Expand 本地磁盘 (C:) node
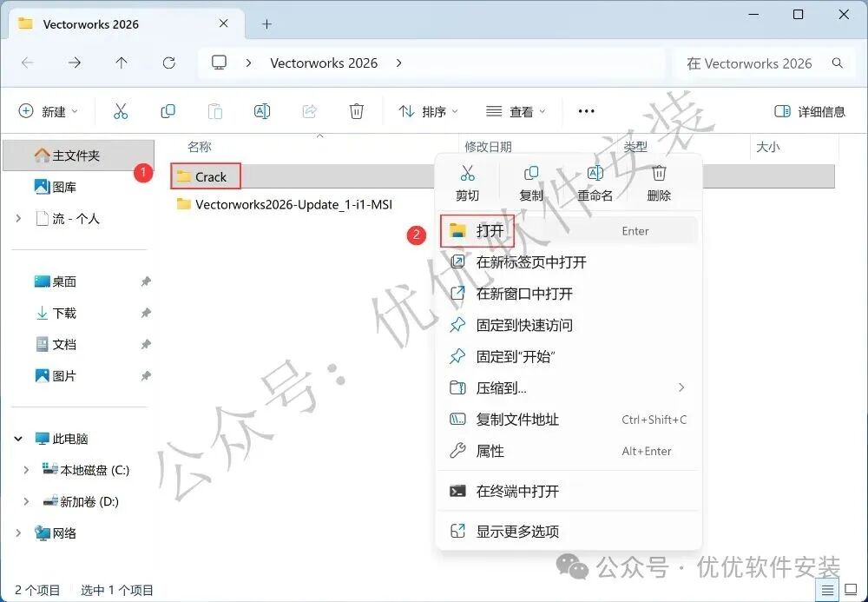The image size is (868, 602). coord(26,470)
